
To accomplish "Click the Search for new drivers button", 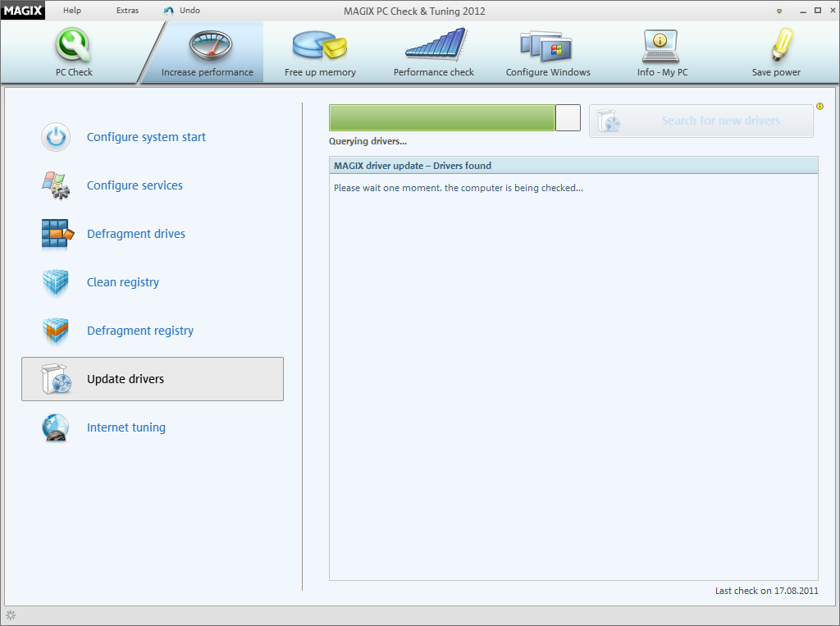I will (701, 121).
